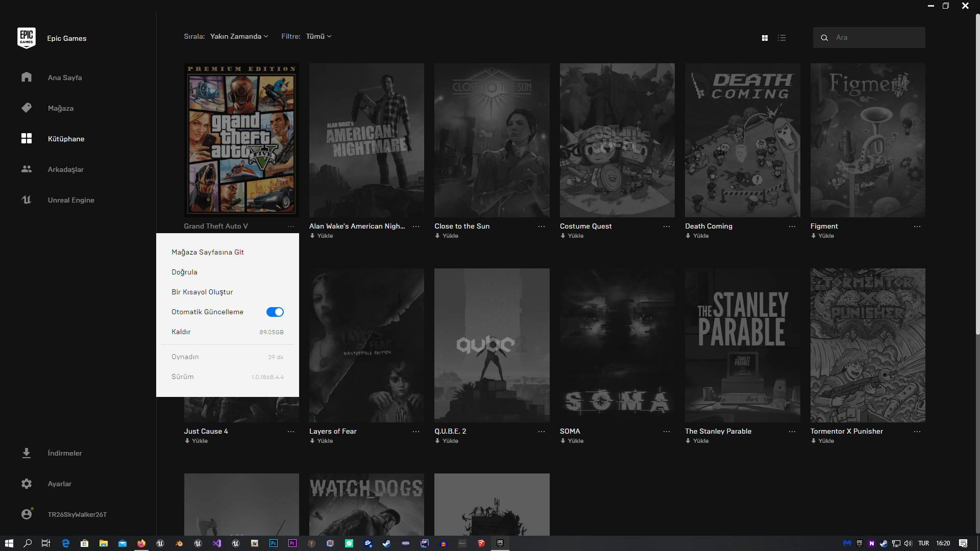
Task: Open Ayarlar settings gear icon
Action: (27, 483)
